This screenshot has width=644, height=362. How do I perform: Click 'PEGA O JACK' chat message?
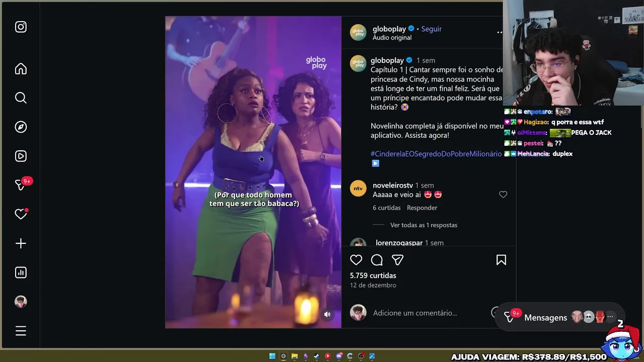(591, 133)
